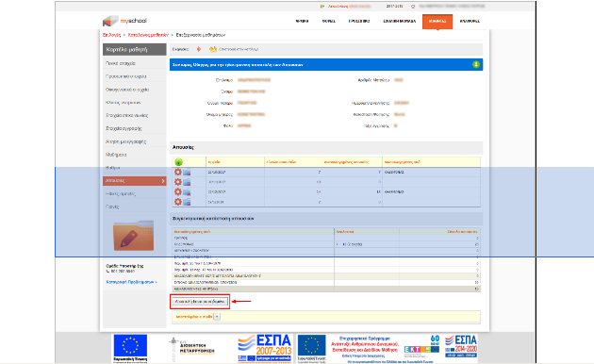594x364 pixels.
Task: Select the highlighted Απουσίες sidebar item
Action: 134,181
